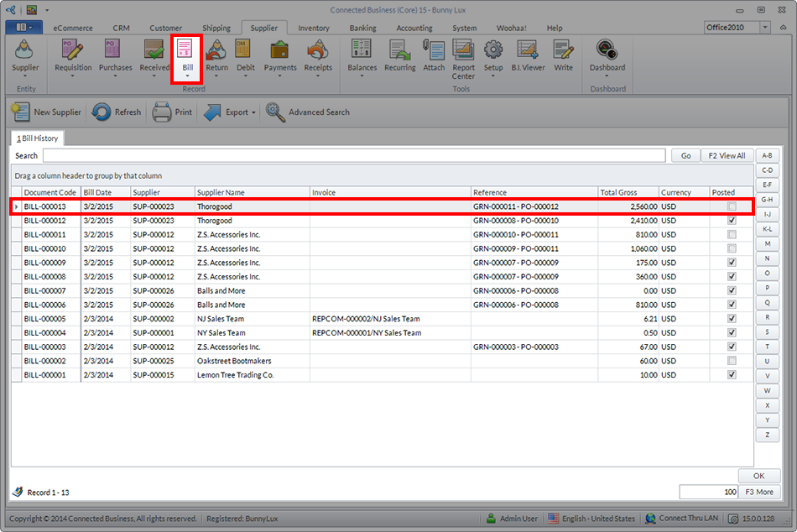Click the OK button

click(758, 476)
